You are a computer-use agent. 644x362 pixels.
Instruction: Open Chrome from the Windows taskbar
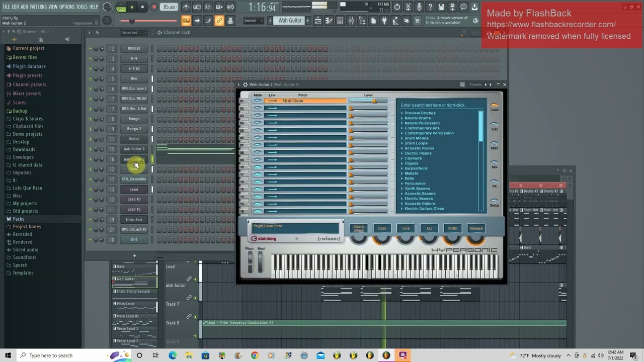(x=255, y=355)
